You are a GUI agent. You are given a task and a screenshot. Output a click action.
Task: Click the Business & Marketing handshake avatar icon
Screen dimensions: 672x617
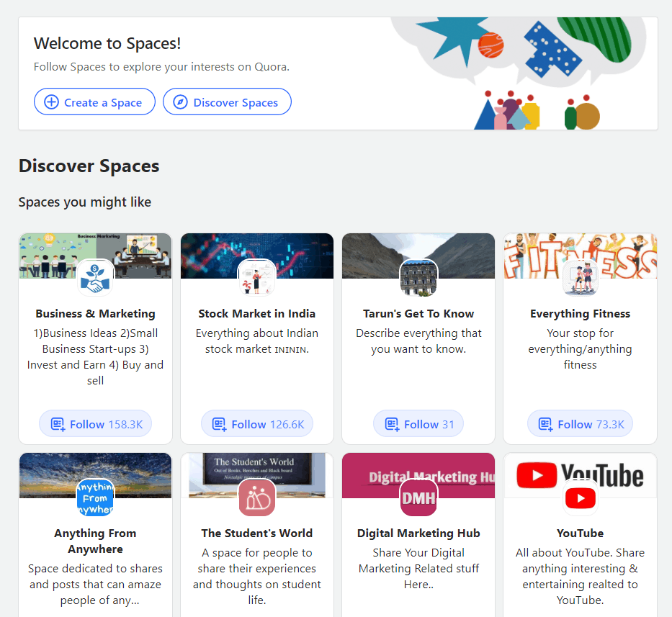(95, 276)
